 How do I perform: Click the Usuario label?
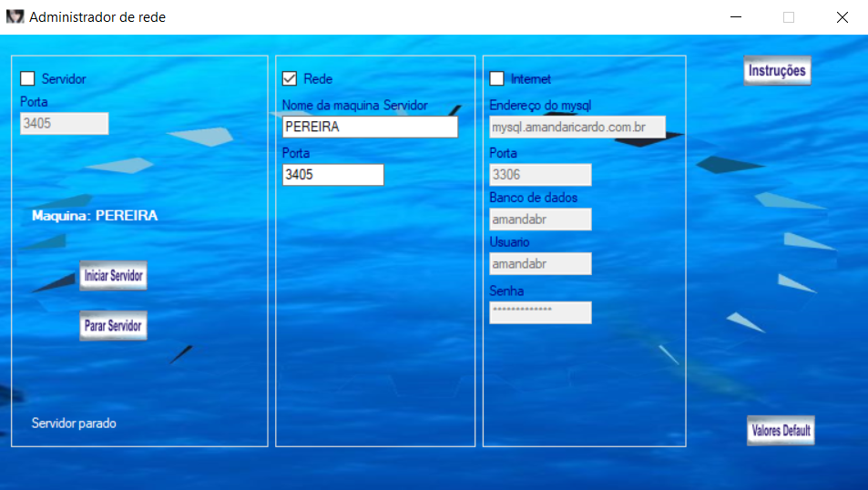pyautogui.click(x=509, y=242)
